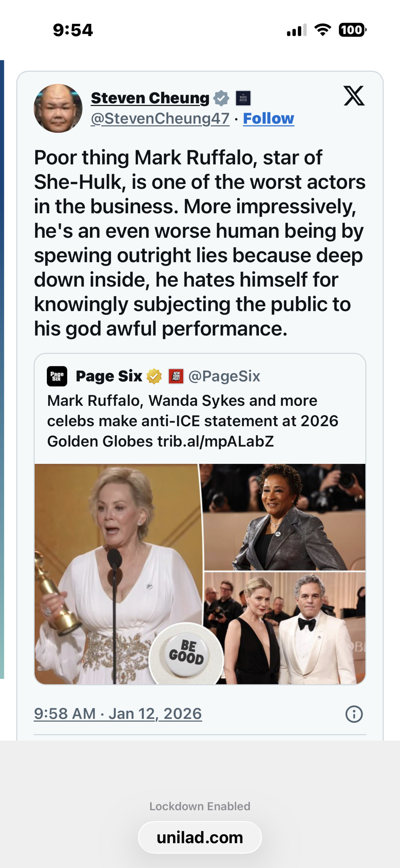This screenshot has height=868, width=400.
Task: Tap the unilad.com address bar
Action: 200,838
